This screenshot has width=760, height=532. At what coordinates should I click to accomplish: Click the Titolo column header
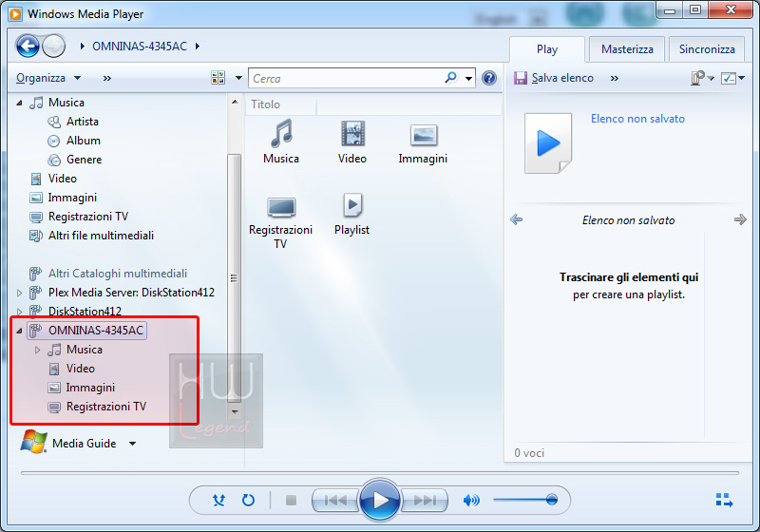tap(281, 104)
